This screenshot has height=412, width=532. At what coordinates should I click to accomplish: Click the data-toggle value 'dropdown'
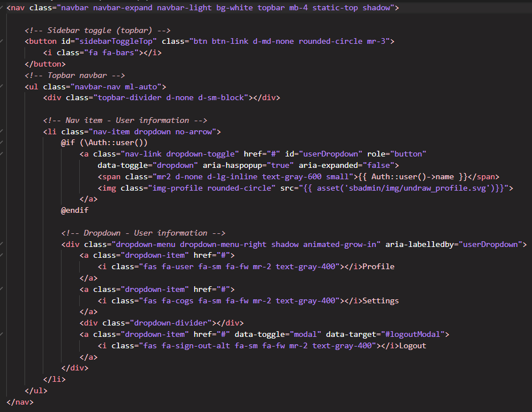coord(175,166)
